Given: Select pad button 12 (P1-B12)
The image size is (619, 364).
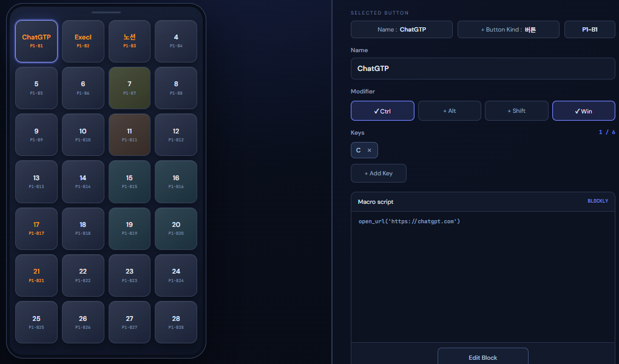Looking at the screenshot, I should coord(176,135).
